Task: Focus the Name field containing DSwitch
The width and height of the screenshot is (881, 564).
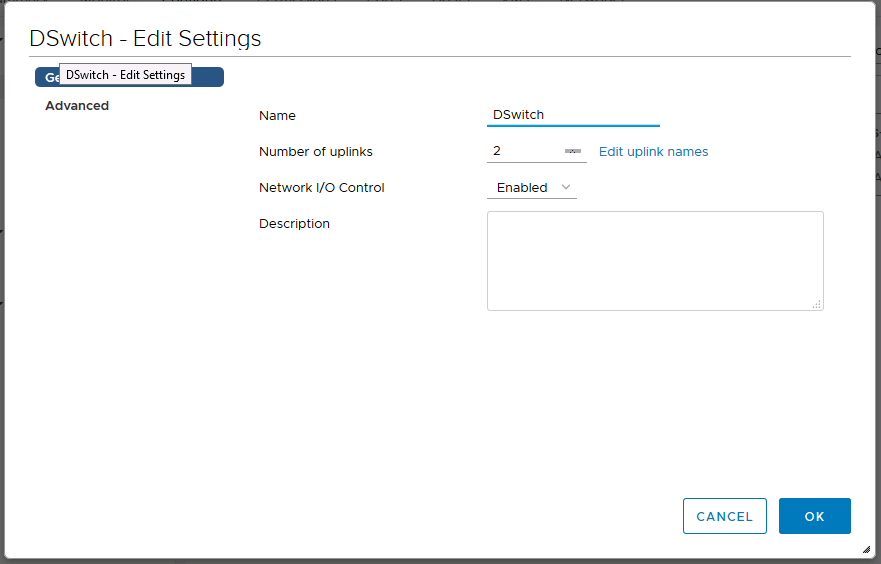Action: [573, 115]
